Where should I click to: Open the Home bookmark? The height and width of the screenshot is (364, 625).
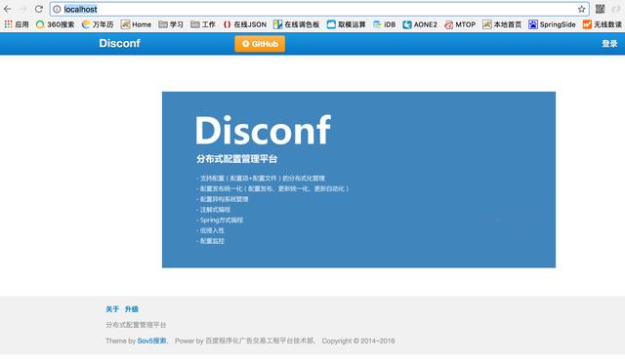click(137, 24)
